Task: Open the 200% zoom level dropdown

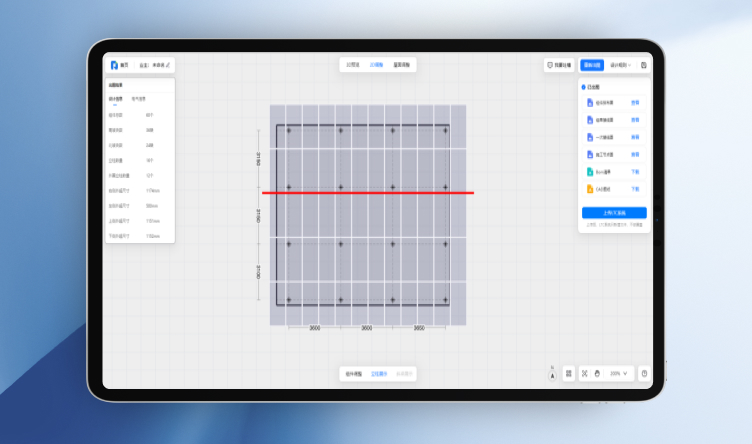Action: tap(619, 373)
